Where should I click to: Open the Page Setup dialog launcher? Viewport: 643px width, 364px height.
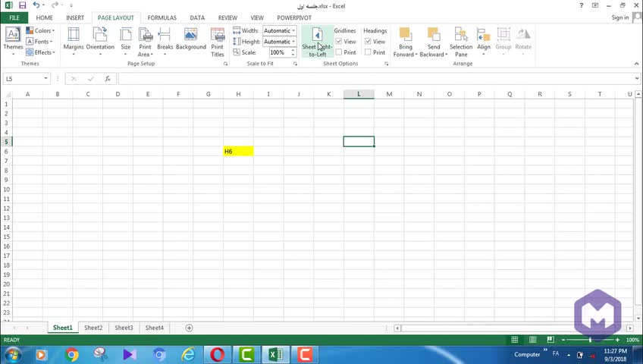(225, 64)
